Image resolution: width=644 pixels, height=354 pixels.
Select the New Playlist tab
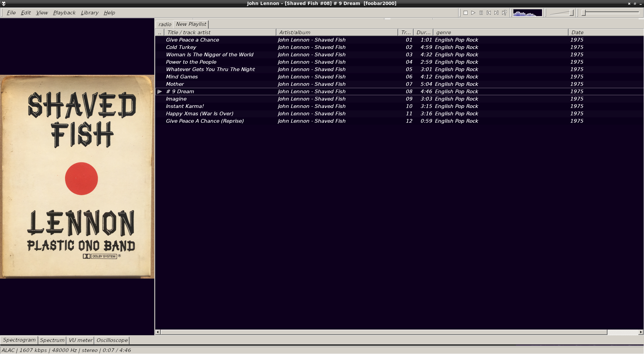191,24
